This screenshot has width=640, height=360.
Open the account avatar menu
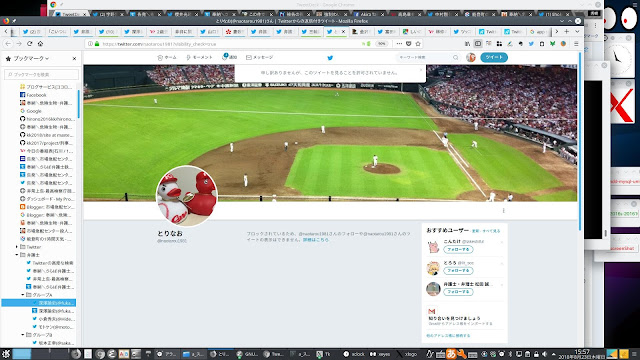click(471, 58)
